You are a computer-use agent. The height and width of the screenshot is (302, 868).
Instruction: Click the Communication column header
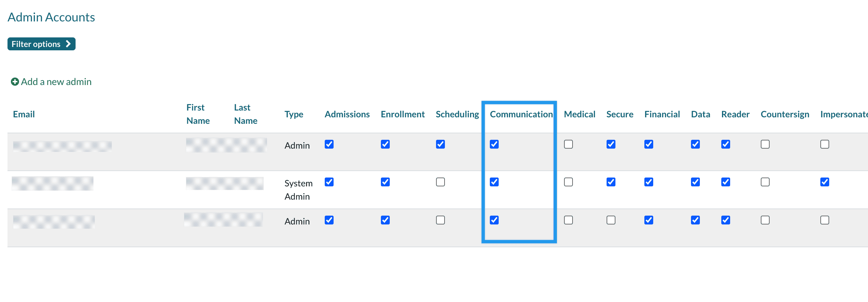pyautogui.click(x=521, y=114)
